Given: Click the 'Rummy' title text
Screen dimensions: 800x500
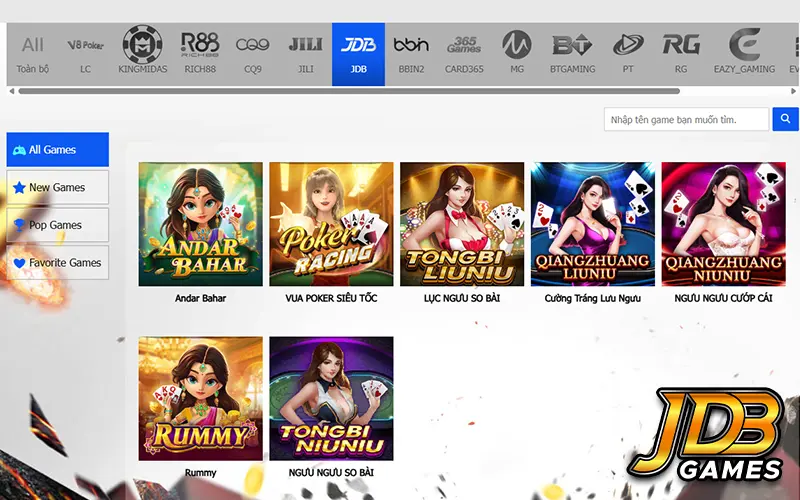Looking at the screenshot, I should (x=201, y=473).
